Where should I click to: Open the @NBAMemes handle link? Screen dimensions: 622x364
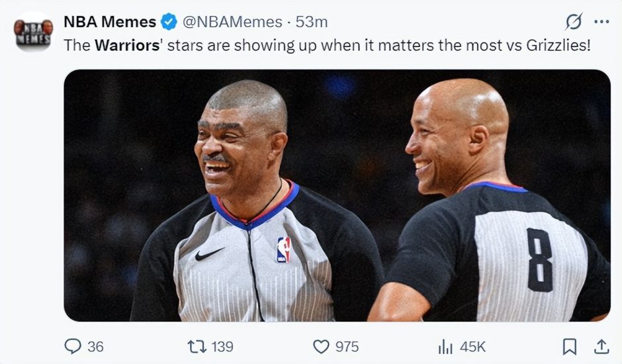tap(232, 22)
